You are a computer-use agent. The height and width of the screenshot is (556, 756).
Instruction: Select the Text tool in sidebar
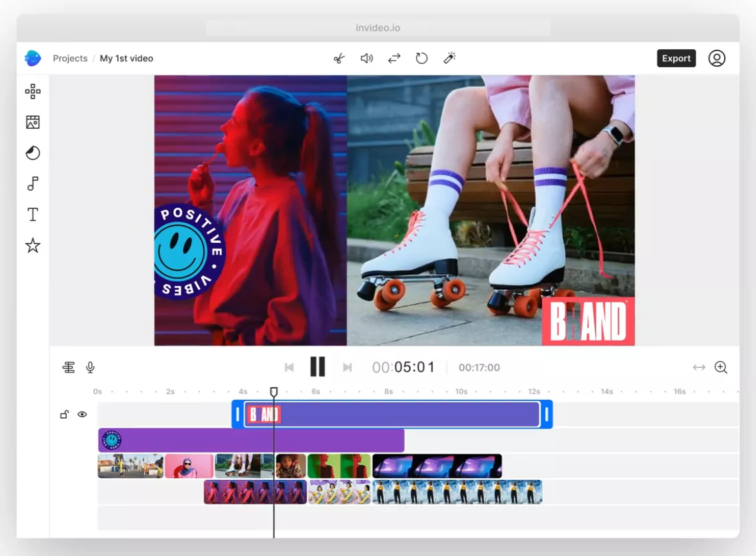[x=33, y=215]
